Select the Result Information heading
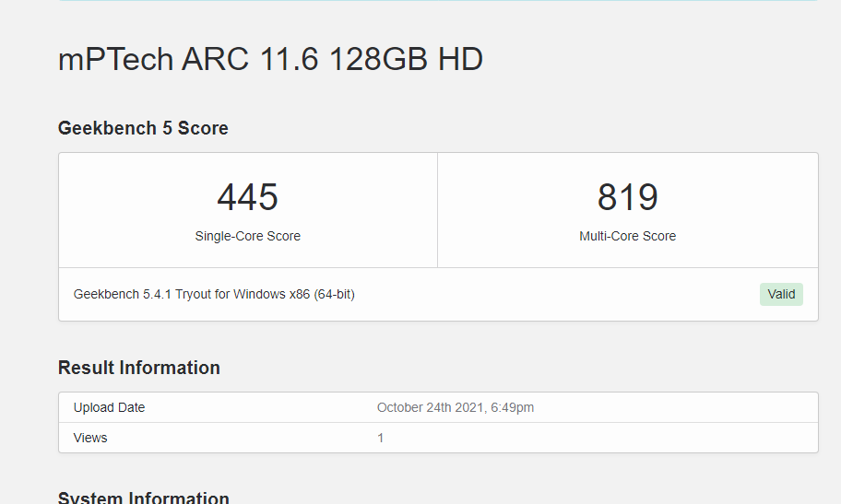 click(138, 368)
